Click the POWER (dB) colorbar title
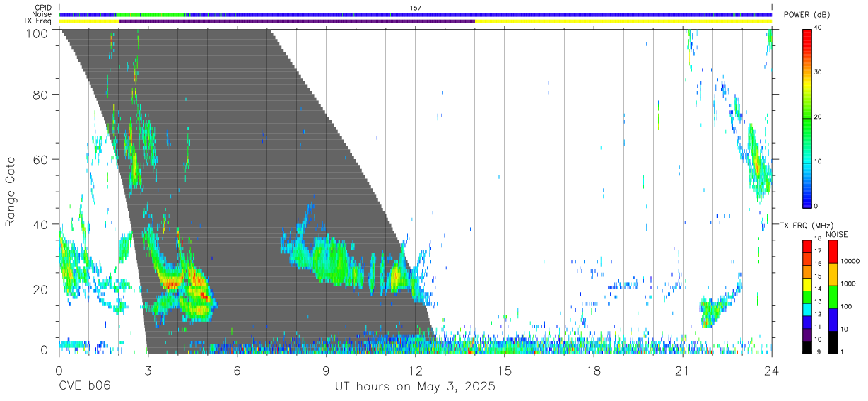The height and width of the screenshot is (401, 868). tap(806, 16)
